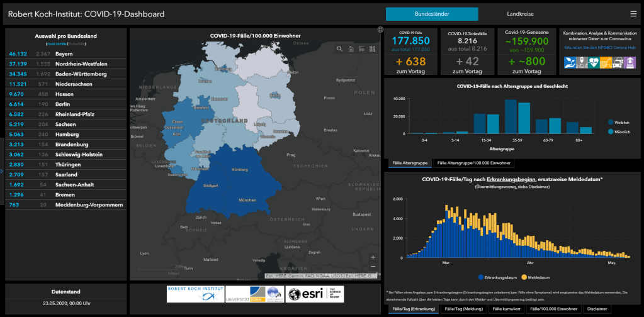Screen dimensions: 644x317
Task: Open the basemap gallery grid icon
Action: (x=372, y=49)
